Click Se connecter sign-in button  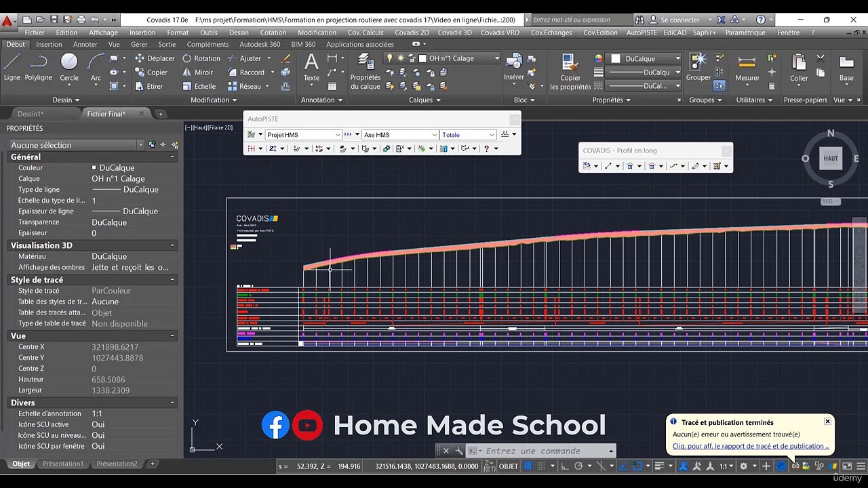(x=674, y=20)
